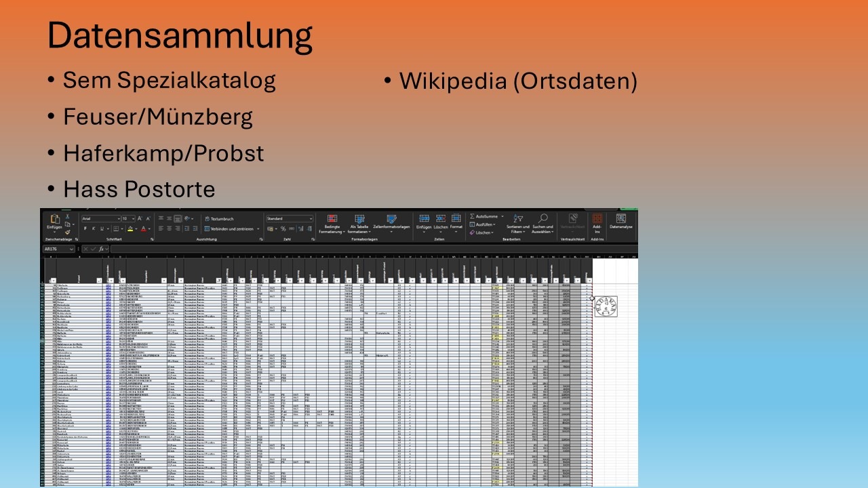Click the Einfügen paste icon
This screenshot has height=488, width=868.
[x=55, y=220]
